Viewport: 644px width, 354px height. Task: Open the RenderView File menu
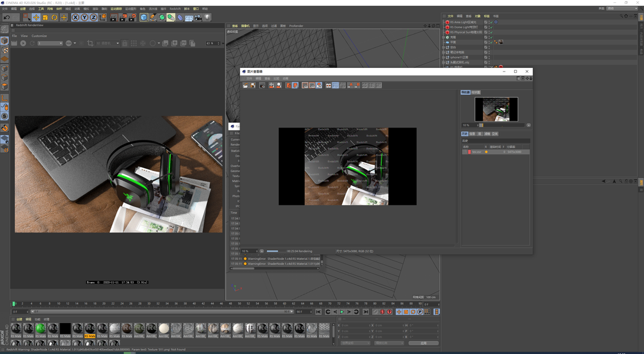click(14, 36)
